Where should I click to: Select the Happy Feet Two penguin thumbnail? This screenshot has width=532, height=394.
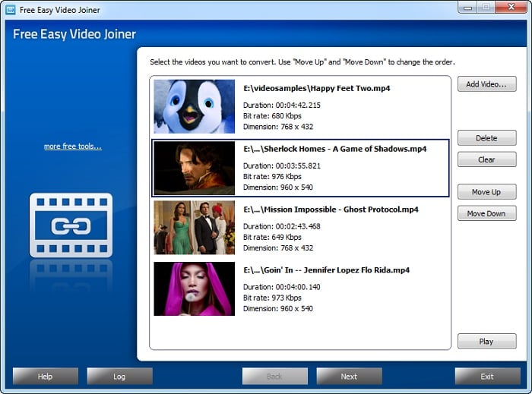pyautogui.click(x=194, y=106)
